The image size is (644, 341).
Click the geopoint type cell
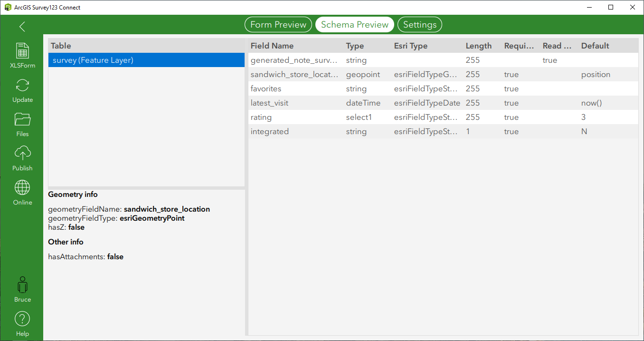363,74
